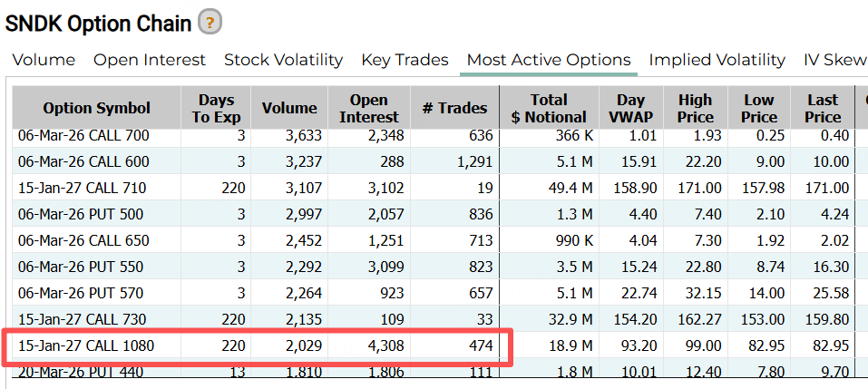The image size is (868, 389).
Task: Sort by the Volume column header
Action: 289,108
